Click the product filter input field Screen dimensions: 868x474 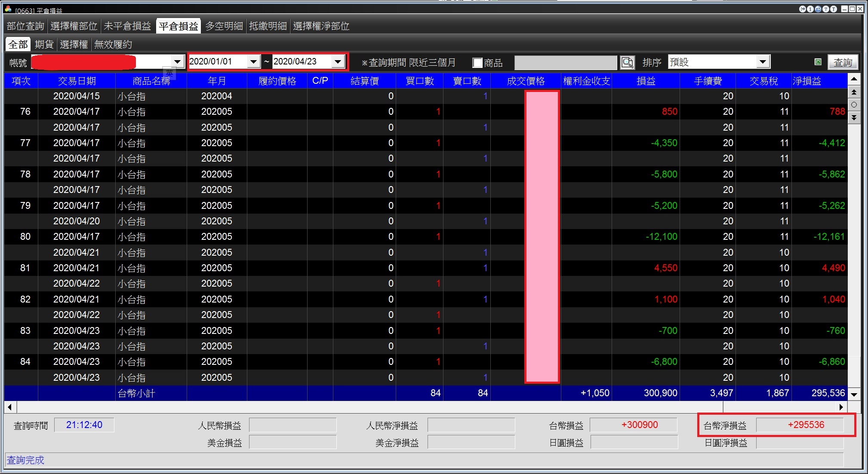[x=566, y=63]
